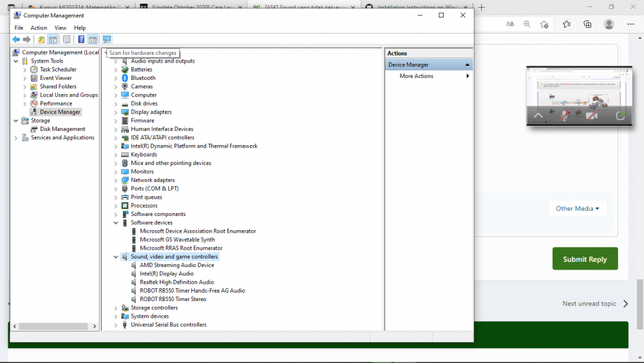Click the Processors category icon

(x=125, y=206)
